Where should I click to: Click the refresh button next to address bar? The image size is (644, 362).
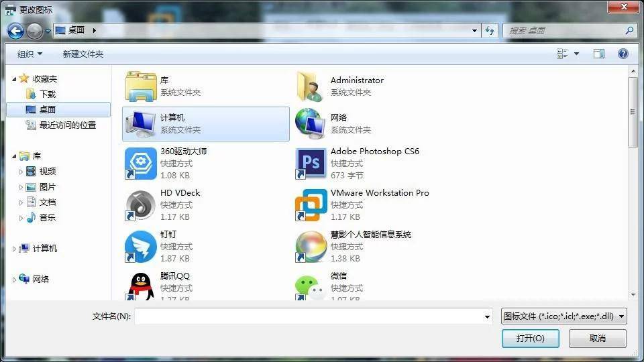pos(490,31)
